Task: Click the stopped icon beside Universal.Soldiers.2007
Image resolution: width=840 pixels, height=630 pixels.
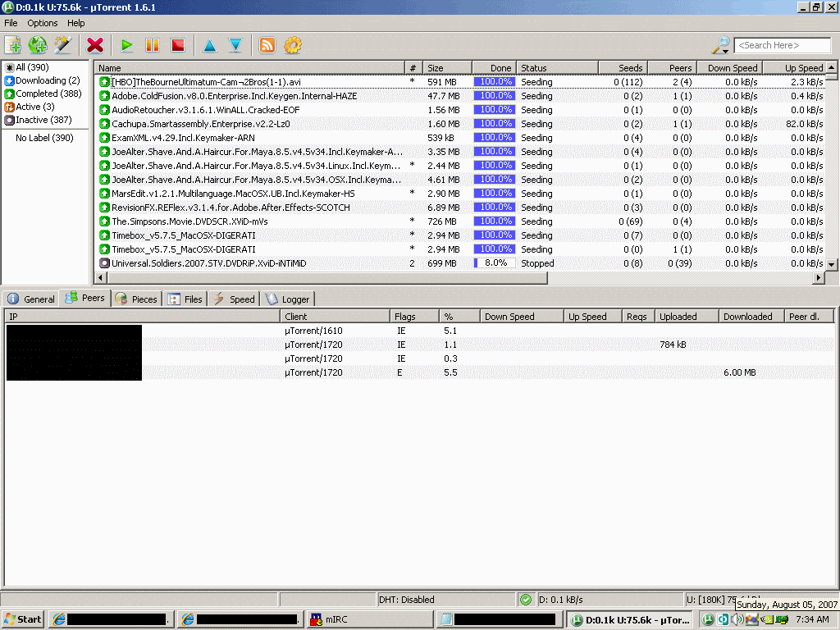Action: [104, 263]
